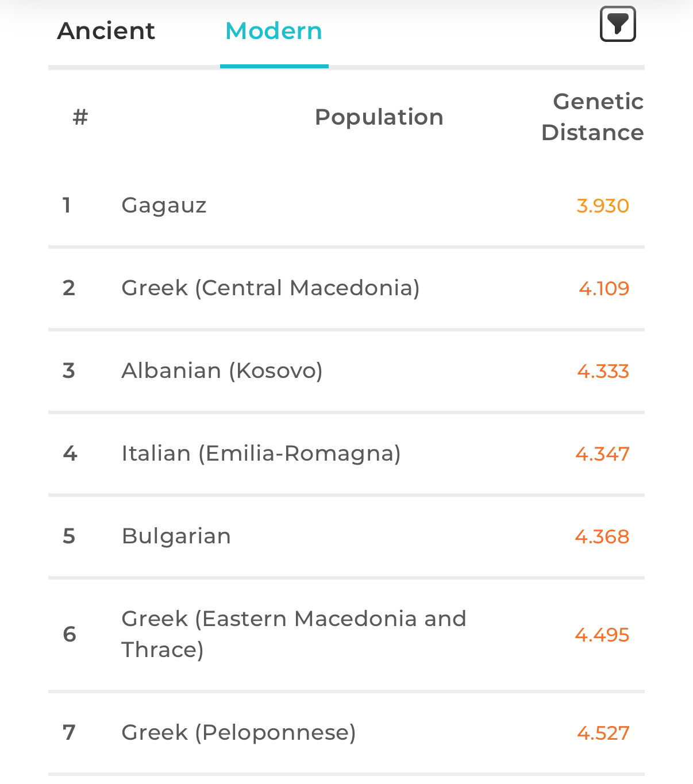The image size is (693, 784).
Task: Open the Bulgarian population row
Action: pos(346,536)
